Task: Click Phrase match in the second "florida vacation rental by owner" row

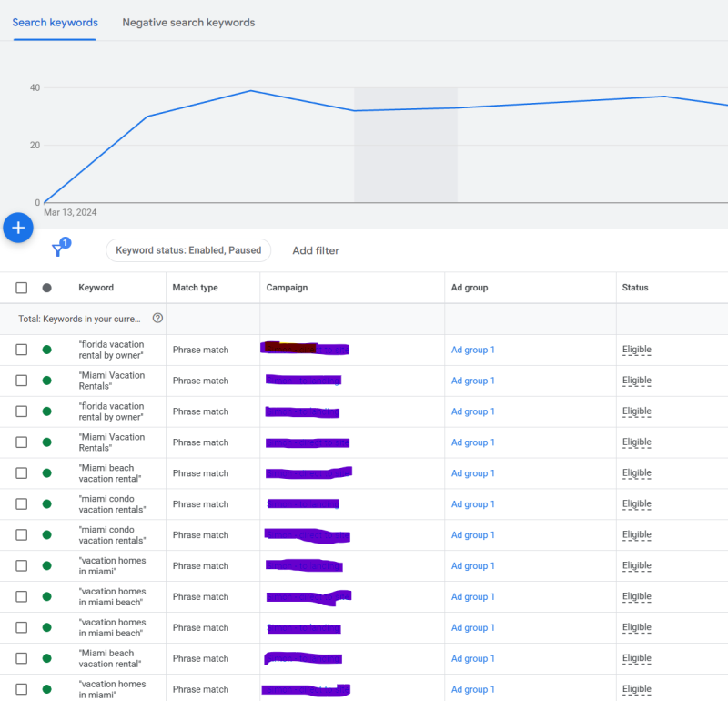Action: (x=200, y=411)
